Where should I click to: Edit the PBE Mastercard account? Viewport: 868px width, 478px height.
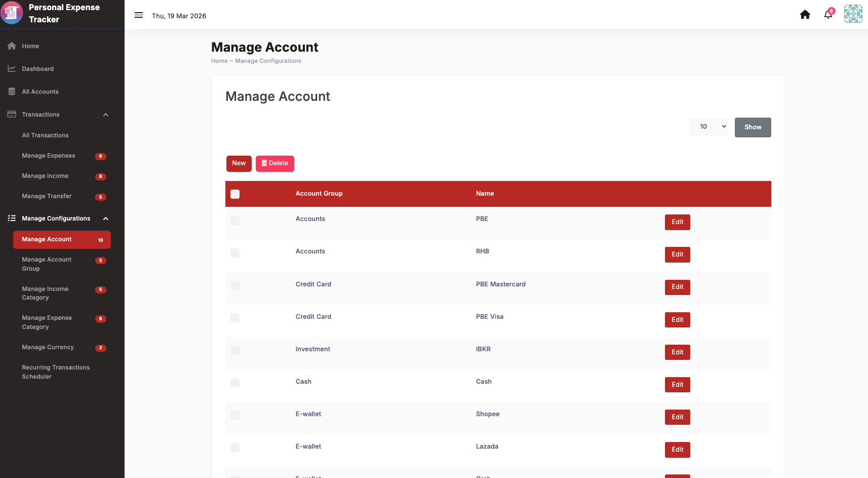pyautogui.click(x=678, y=287)
